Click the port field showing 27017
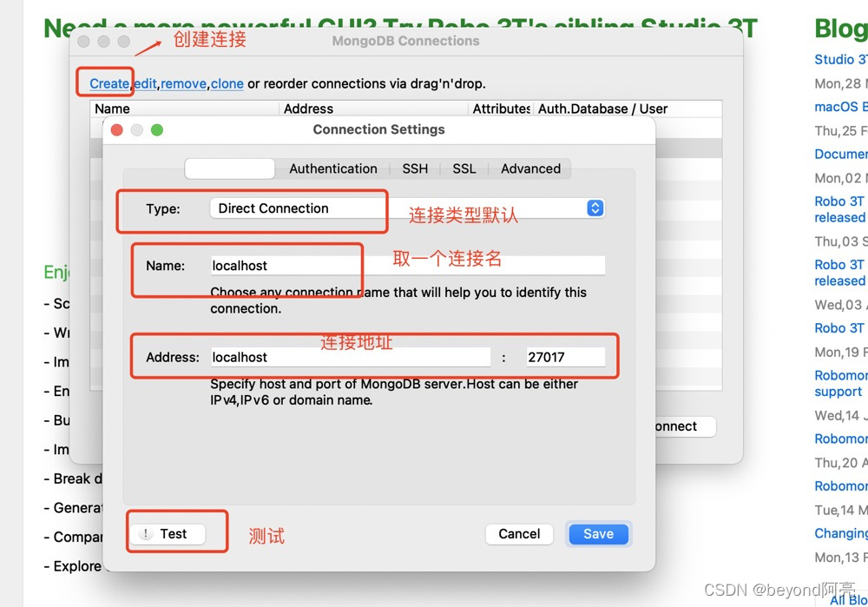This screenshot has width=868, height=607. click(x=565, y=357)
